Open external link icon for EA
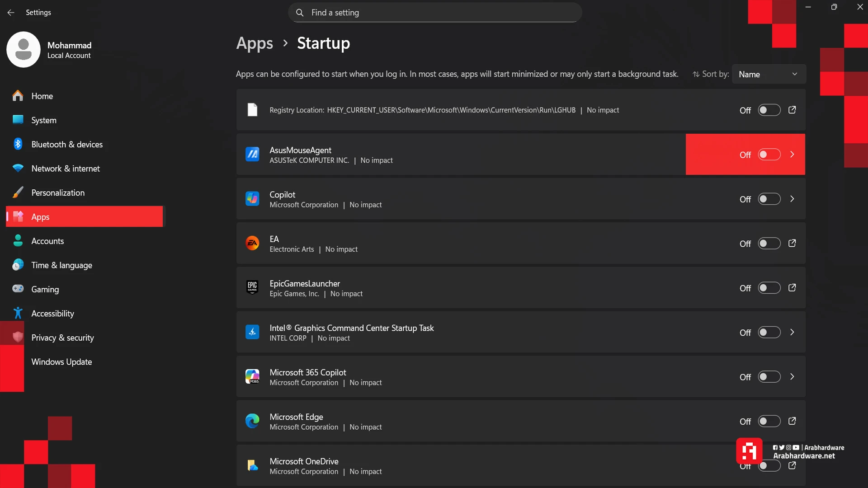 [x=792, y=244]
